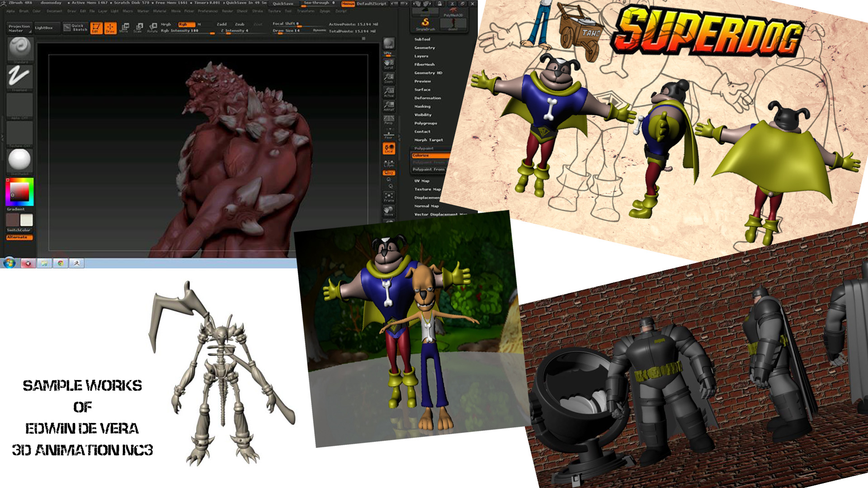Screen dimensions: 868x488
Task: Select the Scale transform icon
Action: (138, 28)
